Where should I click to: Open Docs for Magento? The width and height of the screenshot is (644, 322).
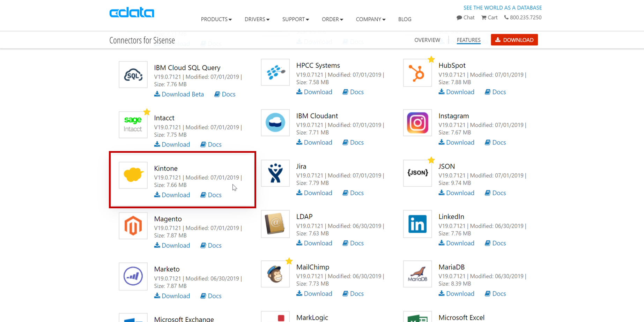[x=211, y=246]
